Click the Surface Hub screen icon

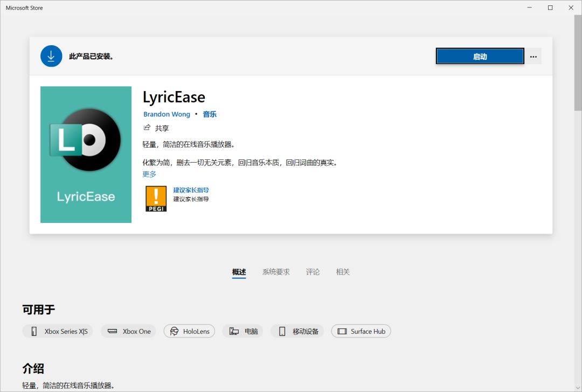pyautogui.click(x=342, y=331)
